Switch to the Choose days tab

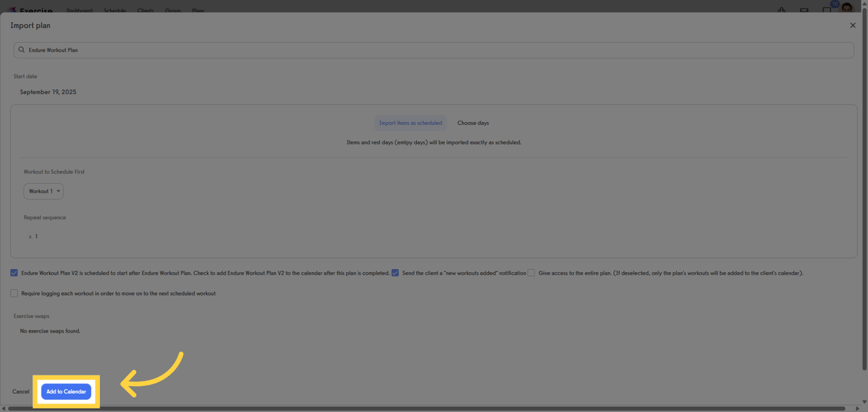(473, 123)
